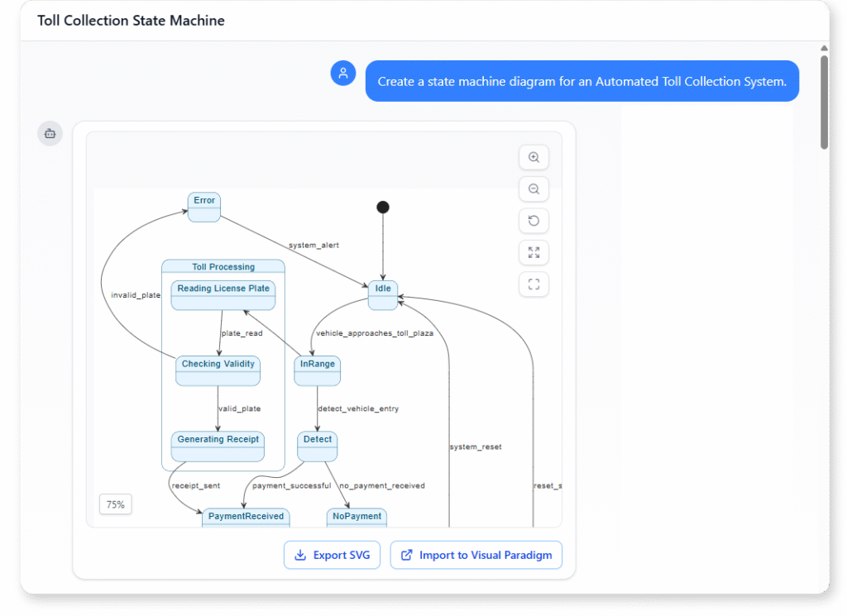Viewport: 847px width, 616px height.
Task: Select the Idle state node
Action: pyautogui.click(x=382, y=294)
